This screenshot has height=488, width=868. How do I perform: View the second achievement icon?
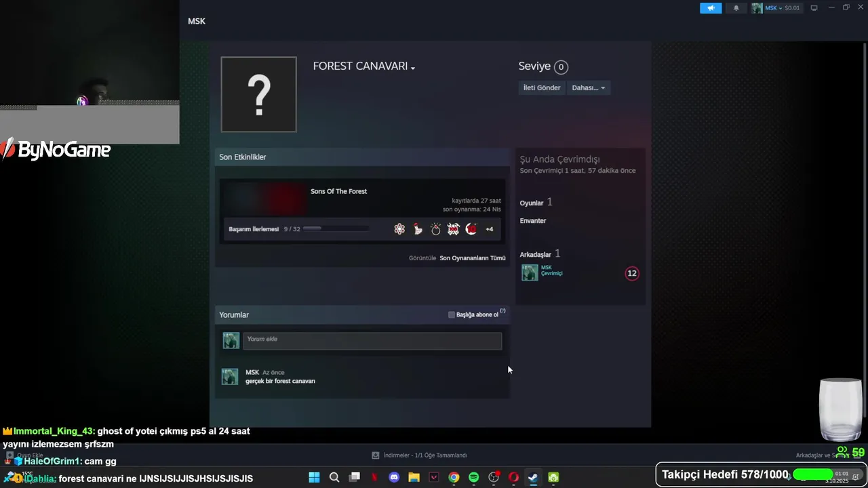(x=418, y=229)
